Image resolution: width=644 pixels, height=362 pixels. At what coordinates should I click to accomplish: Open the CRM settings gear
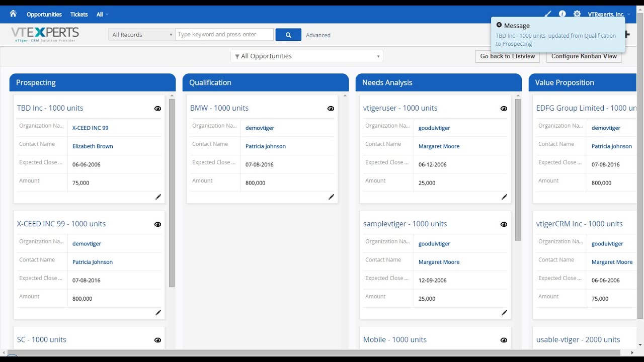[x=577, y=14]
